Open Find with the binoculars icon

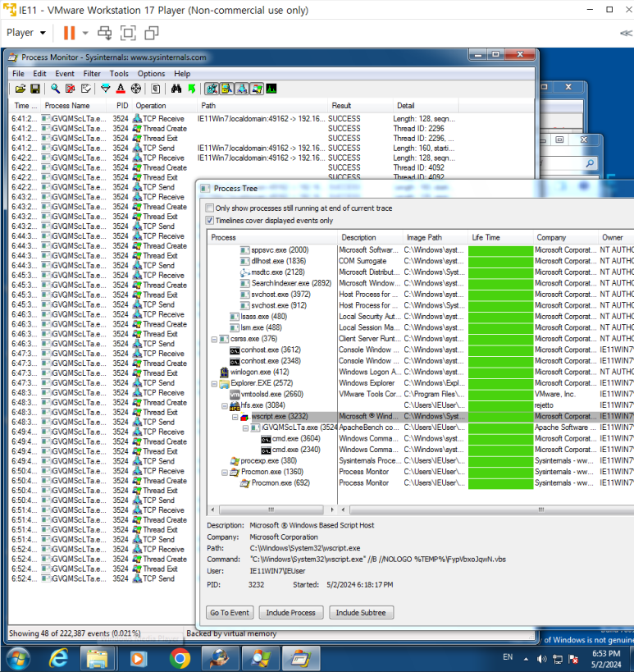(176, 89)
